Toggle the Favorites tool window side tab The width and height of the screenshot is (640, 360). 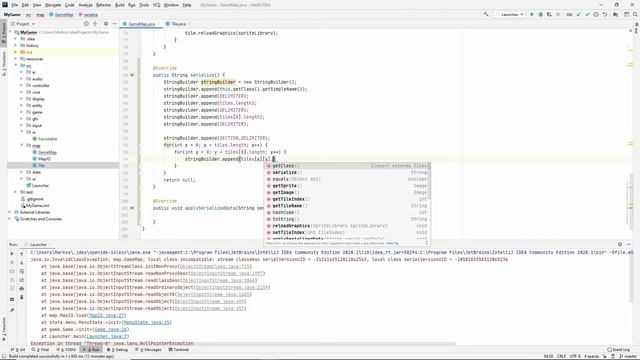(4, 329)
